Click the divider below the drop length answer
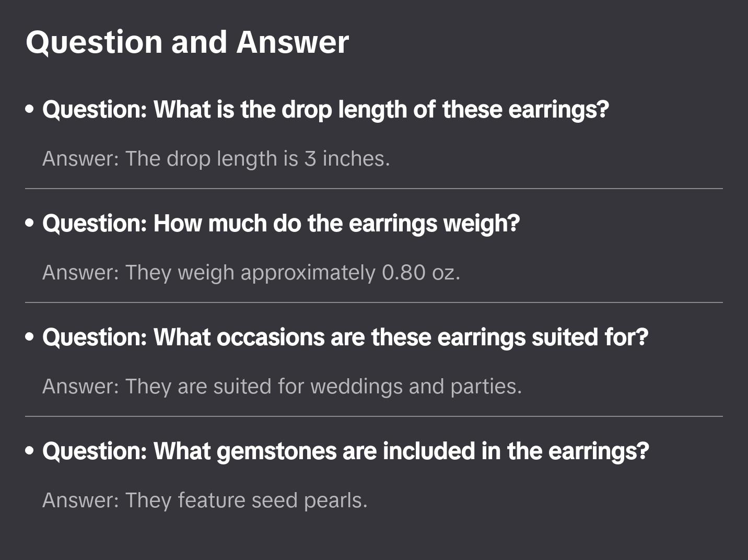Viewport: 748px width, 560px height. [x=373, y=189]
